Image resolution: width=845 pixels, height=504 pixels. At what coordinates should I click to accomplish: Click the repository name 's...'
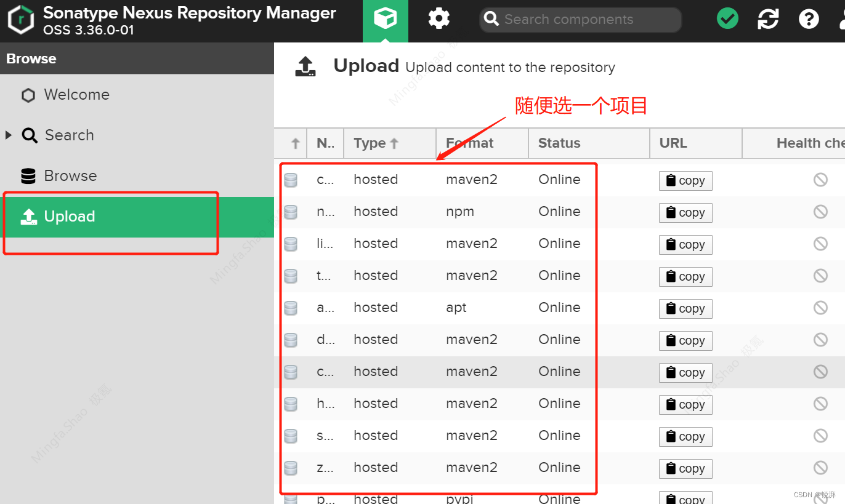point(325,436)
